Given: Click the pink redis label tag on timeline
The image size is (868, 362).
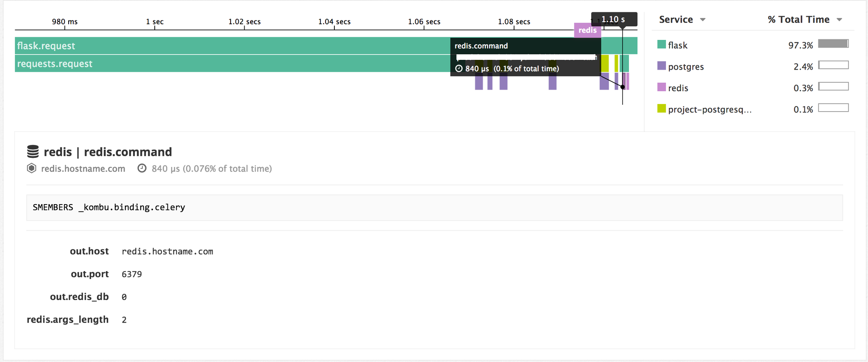Looking at the screenshot, I should tap(587, 30).
